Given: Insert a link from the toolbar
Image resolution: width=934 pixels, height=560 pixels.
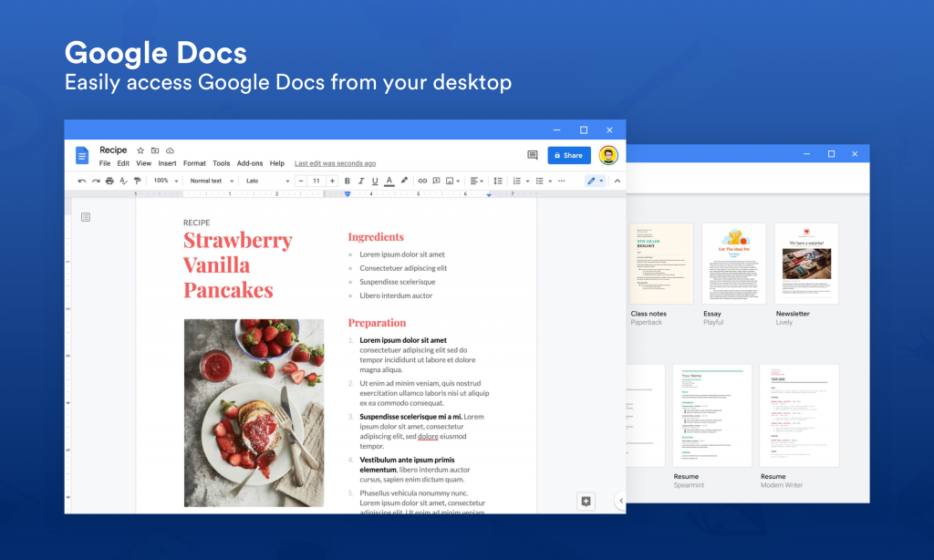Looking at the screenshot, I should [x=422, y=181].
